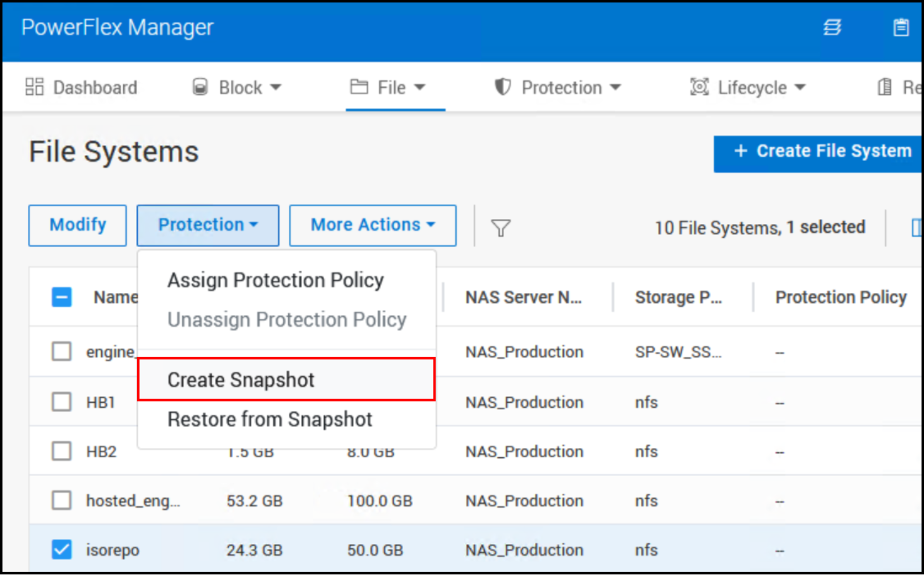
Task: Open the jobs stack icon in header
Action: coord(832,27)
